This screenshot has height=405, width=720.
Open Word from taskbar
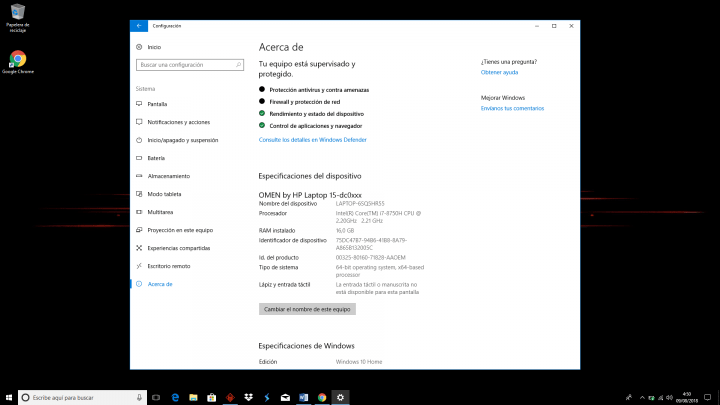tap(304, 397)
